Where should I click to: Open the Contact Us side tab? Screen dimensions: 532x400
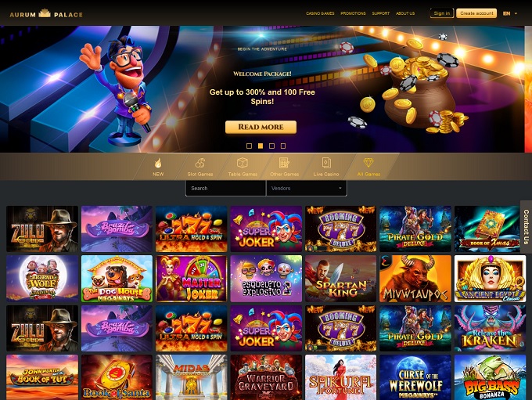(526, 227)
